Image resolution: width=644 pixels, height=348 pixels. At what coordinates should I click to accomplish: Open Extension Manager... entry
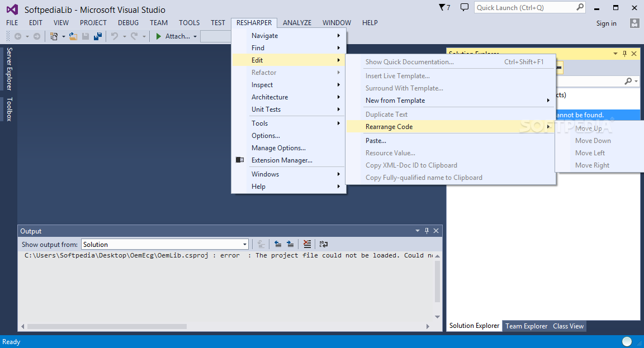click(288, 160)
